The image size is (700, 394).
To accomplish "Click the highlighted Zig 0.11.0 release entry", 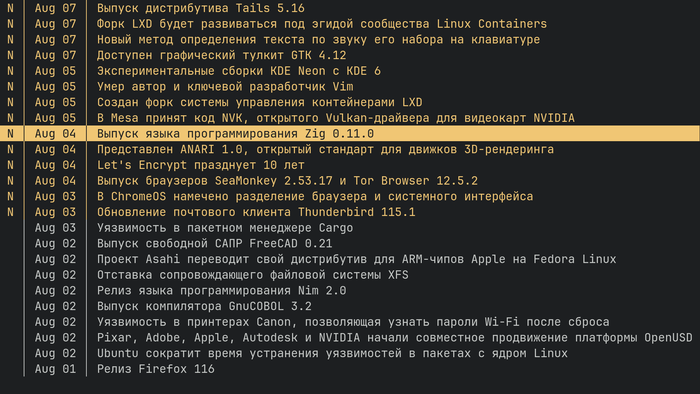I will pyautogui.click(x=350, y=133).
